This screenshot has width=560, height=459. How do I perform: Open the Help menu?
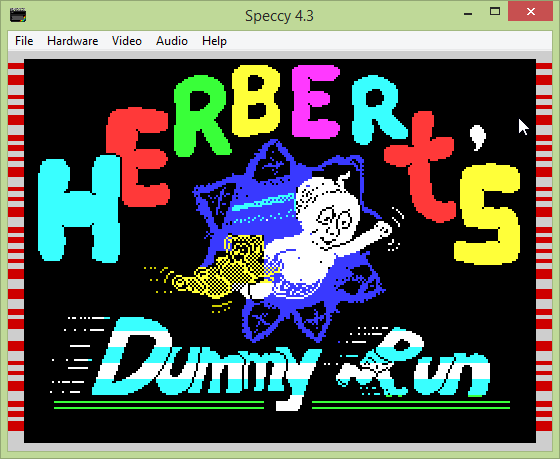214,41
